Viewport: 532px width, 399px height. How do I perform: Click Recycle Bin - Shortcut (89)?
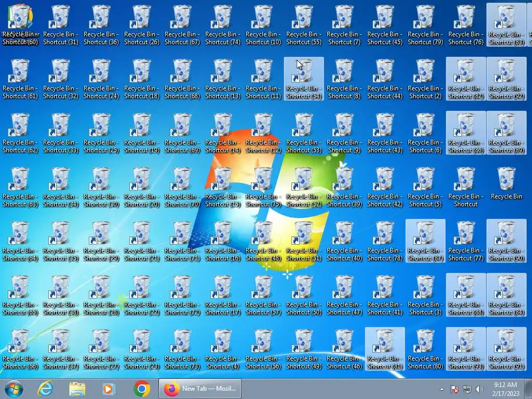507,132
